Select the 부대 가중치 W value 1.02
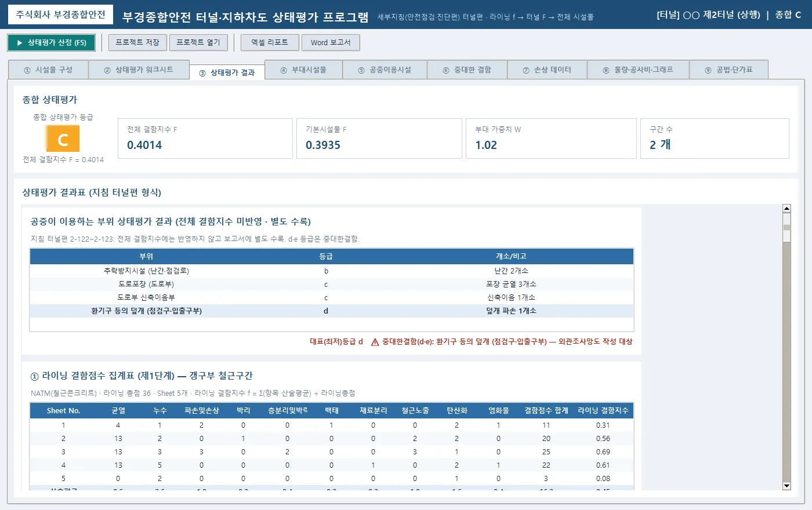 (x=486, y=145)
